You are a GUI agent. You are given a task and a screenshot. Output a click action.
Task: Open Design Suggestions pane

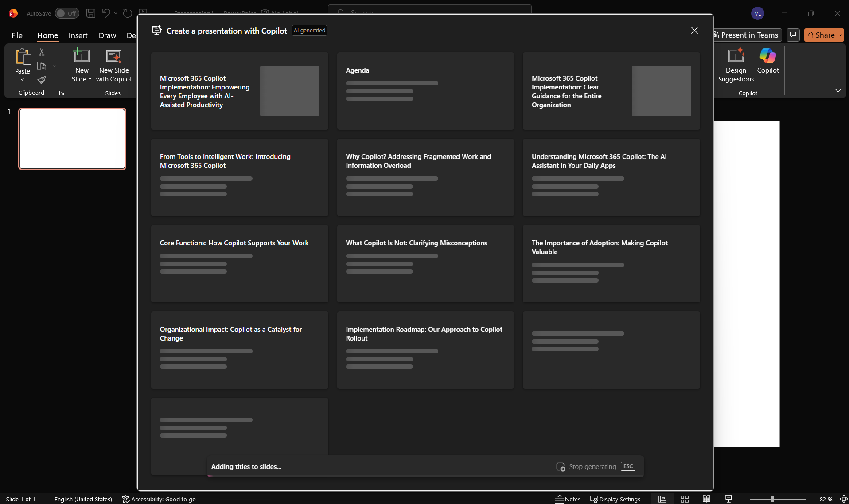tap(736, 65)
